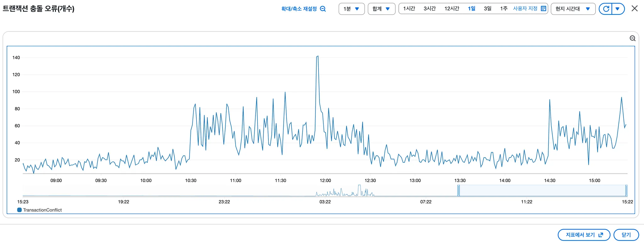Open the custom range calendar icon
Image resolution: width=644 pixels, height=243 pixels.
point(543,8)
